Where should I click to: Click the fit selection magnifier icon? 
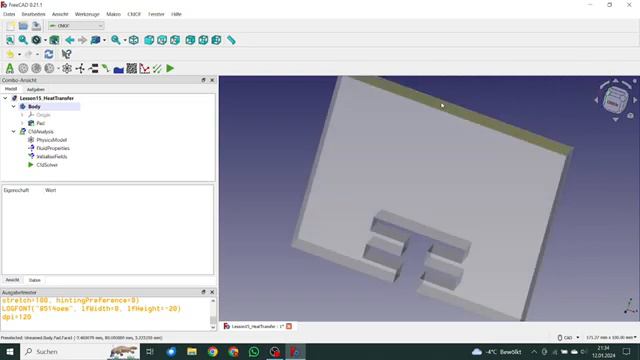[23, 40]
